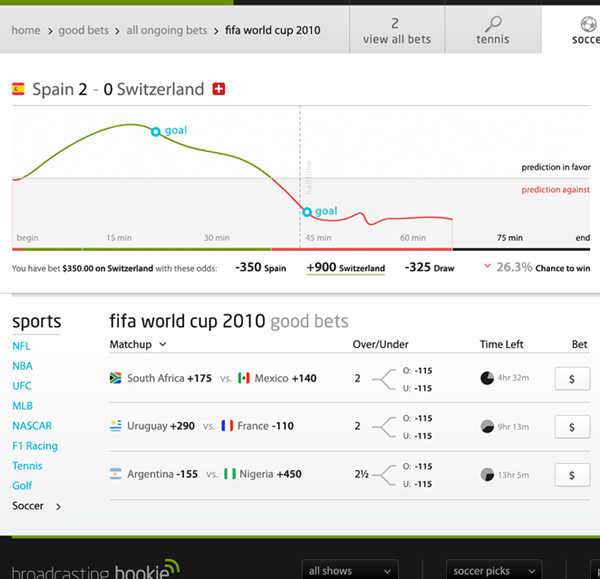Place bet on South Africa vs Mexico
600x579 pixels.
(572, 379)
